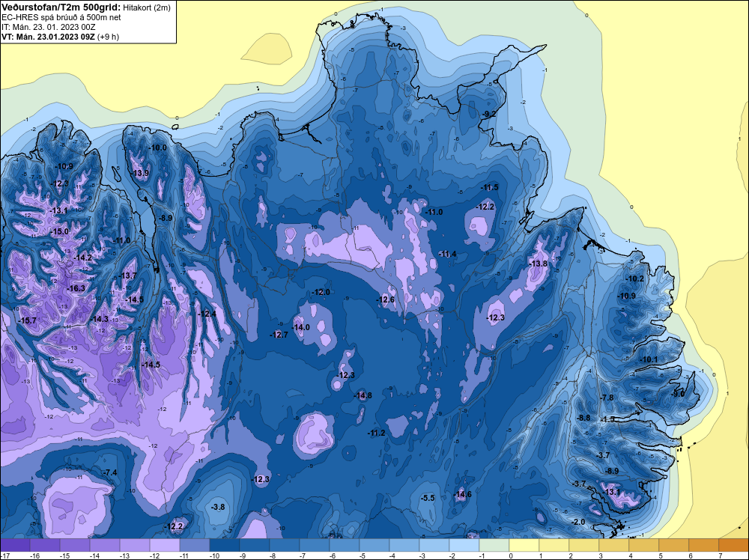Click the -10.1 temperature label
The image size is (749, 560).
(649, 359)
